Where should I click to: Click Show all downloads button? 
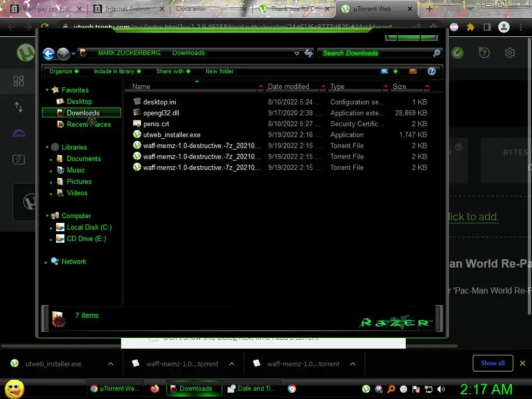[x=493, y=363]
